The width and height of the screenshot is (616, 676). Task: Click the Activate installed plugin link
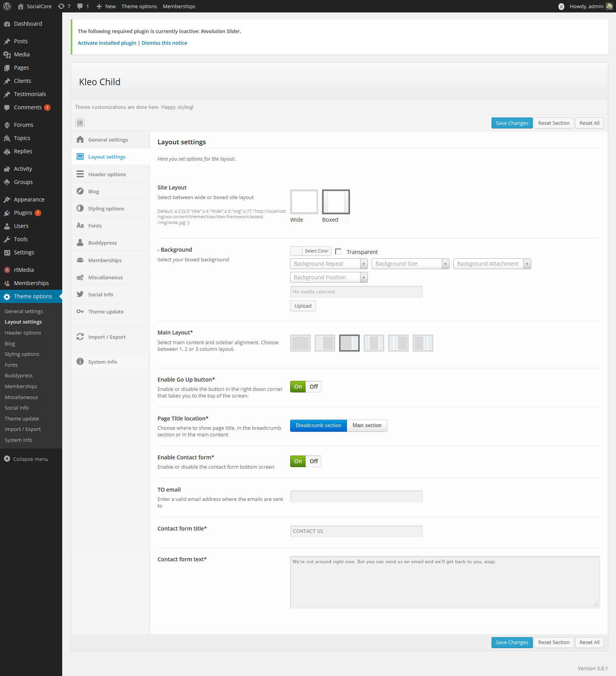click(107, 43)
